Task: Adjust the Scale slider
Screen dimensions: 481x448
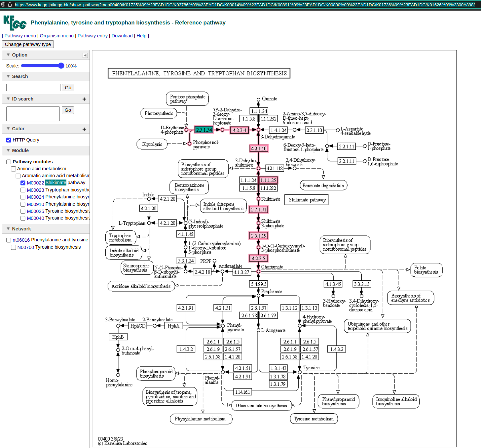Action: click(x=42, y=66)
